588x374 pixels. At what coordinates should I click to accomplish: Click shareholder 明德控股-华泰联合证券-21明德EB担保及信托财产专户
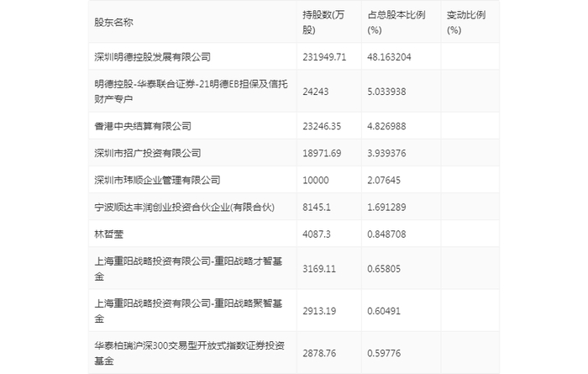click(x=191, y=92)
